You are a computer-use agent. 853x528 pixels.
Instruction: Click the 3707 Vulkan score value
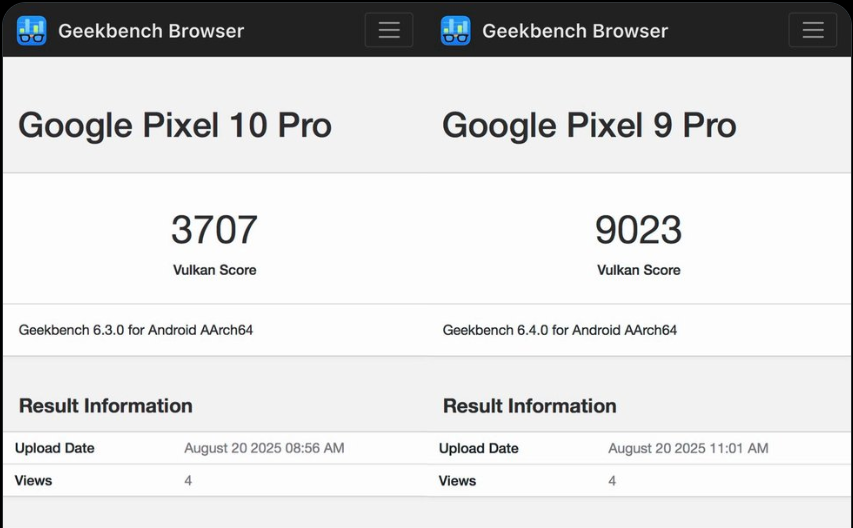[x=214, y=230]
